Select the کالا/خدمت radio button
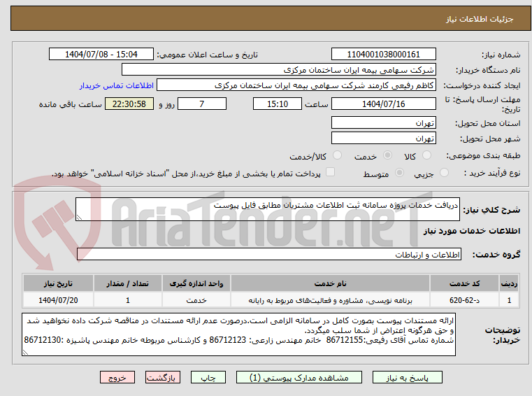This screenshot has height=396, width=532. (337, 155)
